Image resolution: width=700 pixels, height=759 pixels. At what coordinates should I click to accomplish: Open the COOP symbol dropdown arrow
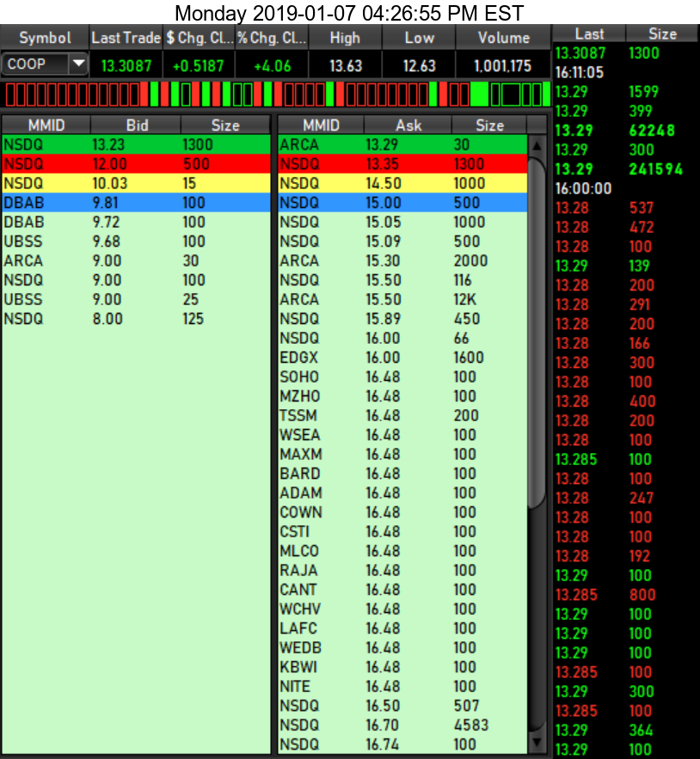coord(78,64)
